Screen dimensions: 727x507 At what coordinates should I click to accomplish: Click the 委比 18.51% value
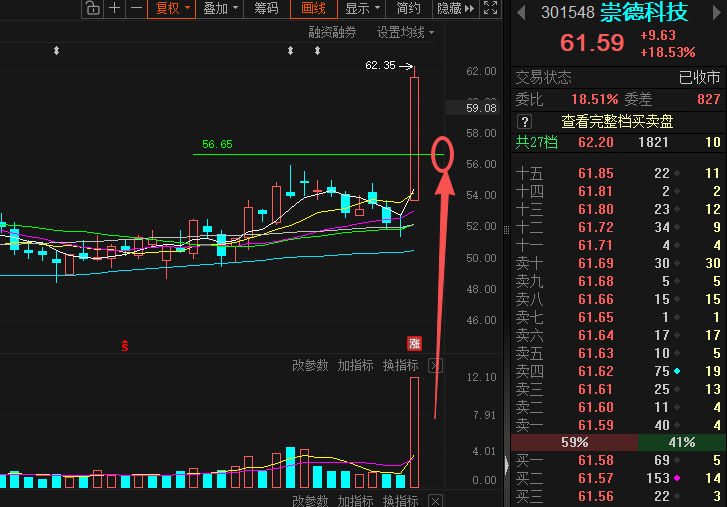(x=594, y=99)
